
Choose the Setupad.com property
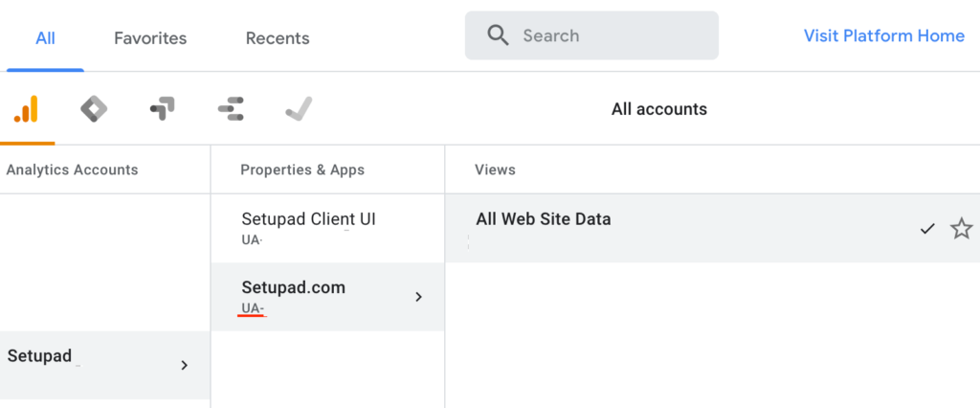click(x=294, y=288)
